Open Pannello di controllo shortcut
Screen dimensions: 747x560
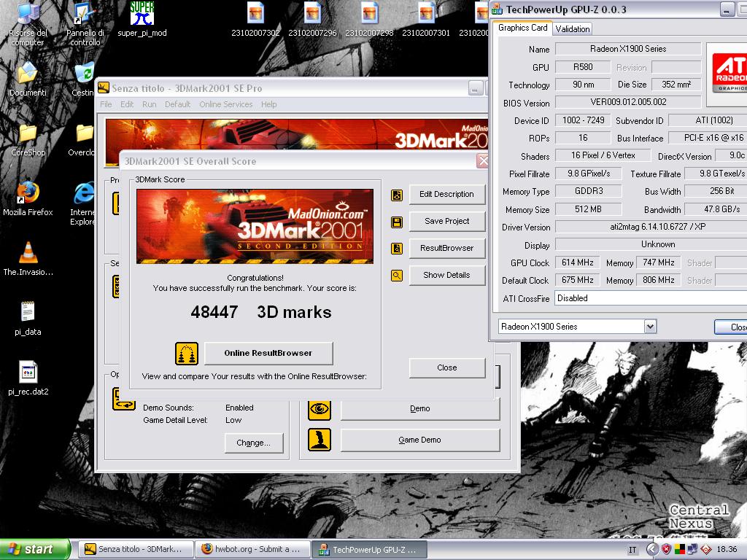click(85, 24)
